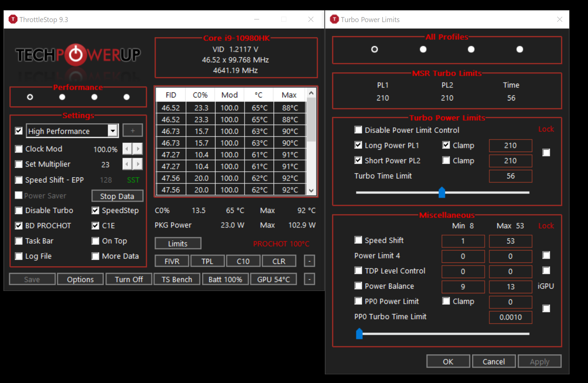This screenshot has width=588, height=383.
Task: Enable Set Multiplier checkbox
Action: 19,164
